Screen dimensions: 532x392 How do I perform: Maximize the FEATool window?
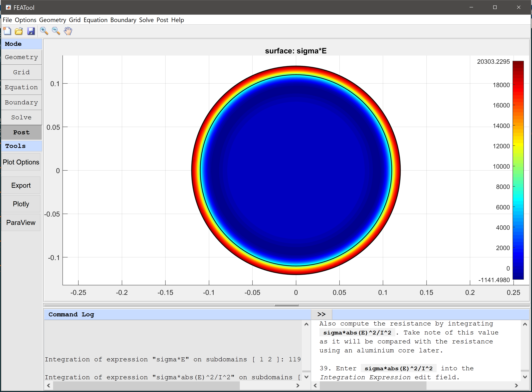495,7
